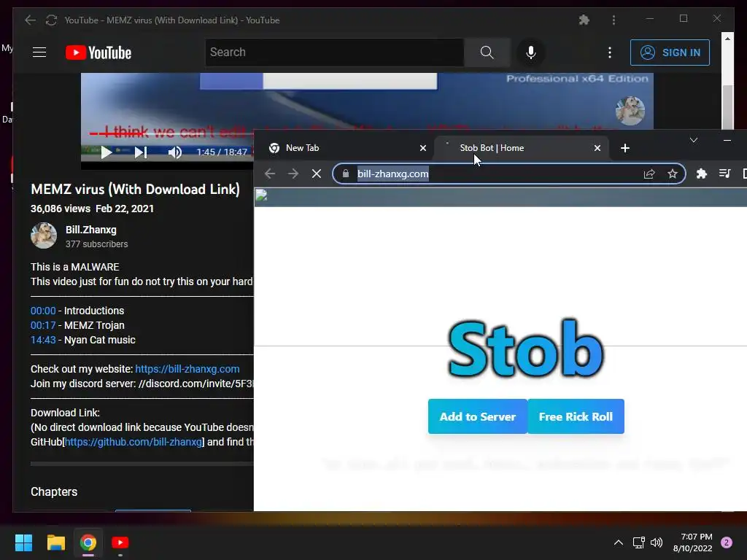Click Add to Server button
Screen dimensions: 747x560
click(477, 416)
